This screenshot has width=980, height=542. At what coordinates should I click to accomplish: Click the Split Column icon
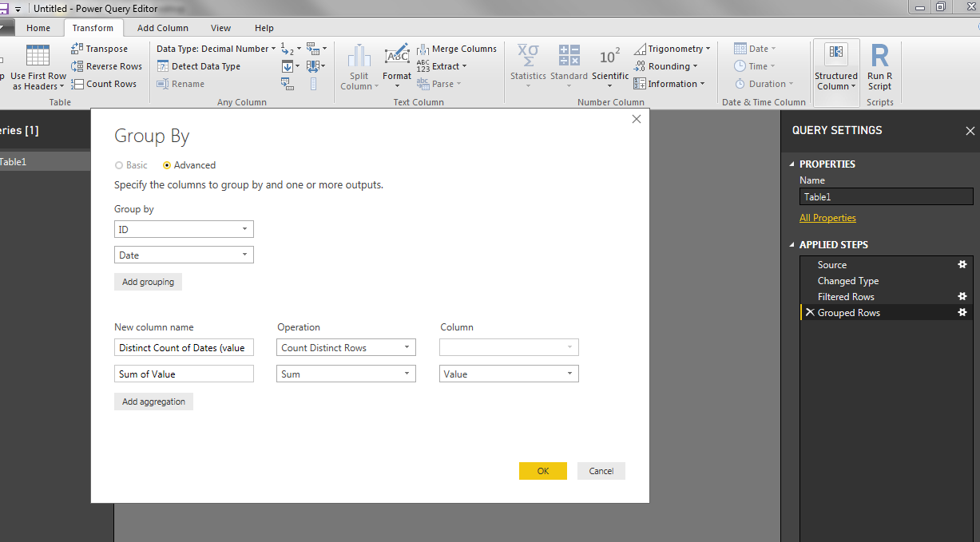pyautogui.click(x=359, y=56)
